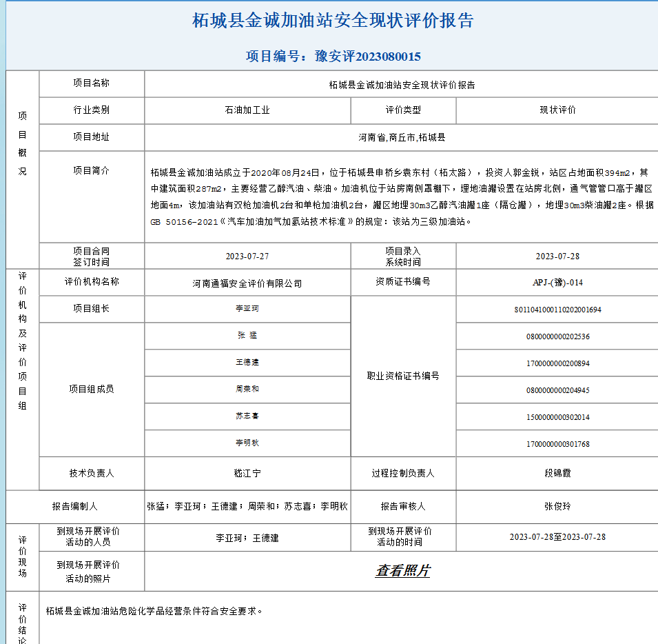This screenshot has width=658, height=644.
Task: Select the report authors list cell
Action: tap(247, 506)
